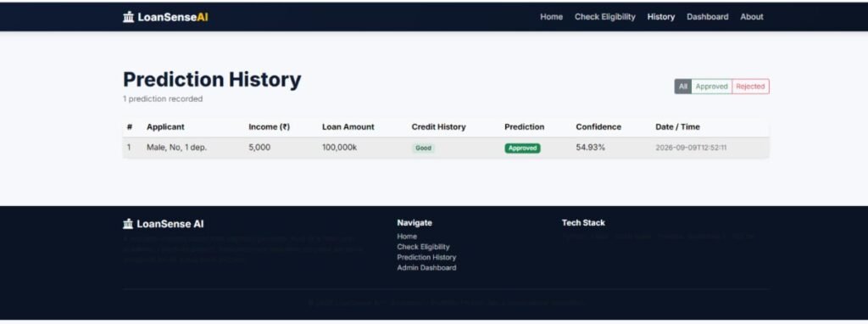The height and width of the screenshot is (324, 868).
Task: Click the loan amount 100,000k
Action: pyautogui.click(x=339, y=148)
